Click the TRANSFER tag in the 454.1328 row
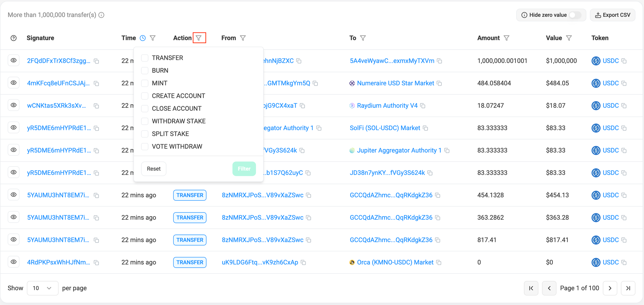The width and height of the screenshot is (644, 305). [x=190, y=195]
